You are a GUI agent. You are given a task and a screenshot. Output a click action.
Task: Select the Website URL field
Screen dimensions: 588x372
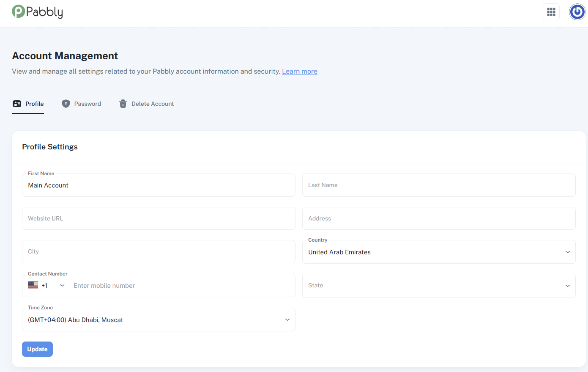coord(159,218)
